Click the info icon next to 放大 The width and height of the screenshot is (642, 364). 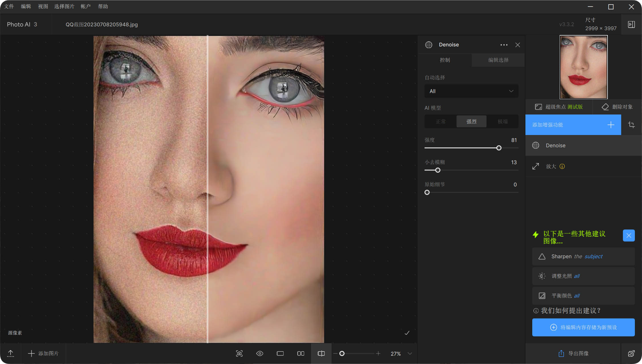(562, 166)
